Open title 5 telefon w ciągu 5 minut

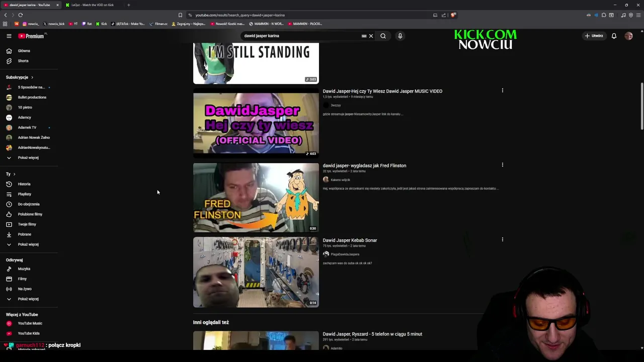372,334
